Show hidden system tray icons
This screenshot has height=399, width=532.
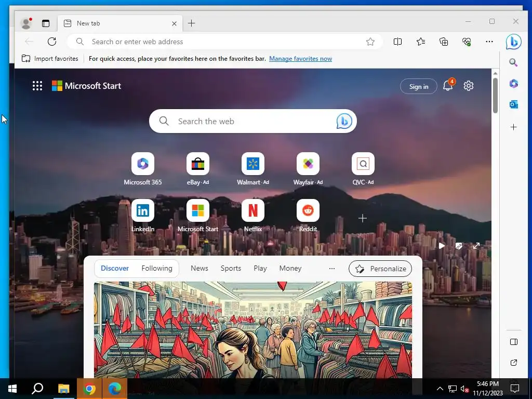440,389
